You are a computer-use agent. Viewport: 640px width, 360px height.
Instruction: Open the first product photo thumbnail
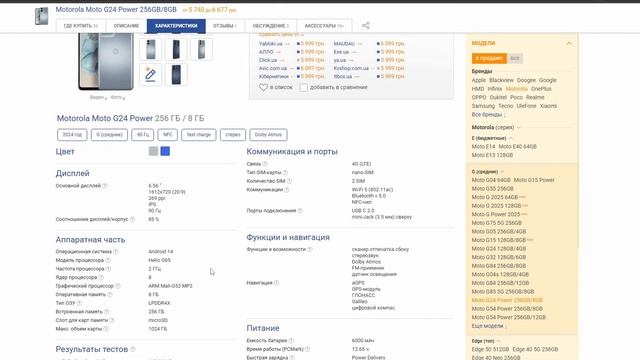point(150,49)
